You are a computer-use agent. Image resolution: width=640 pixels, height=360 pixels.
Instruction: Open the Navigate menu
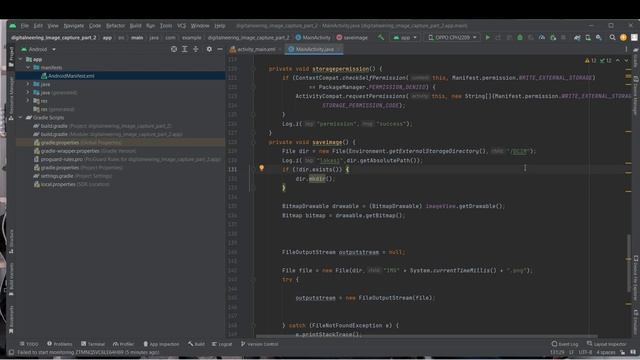(x=74, y=26)
